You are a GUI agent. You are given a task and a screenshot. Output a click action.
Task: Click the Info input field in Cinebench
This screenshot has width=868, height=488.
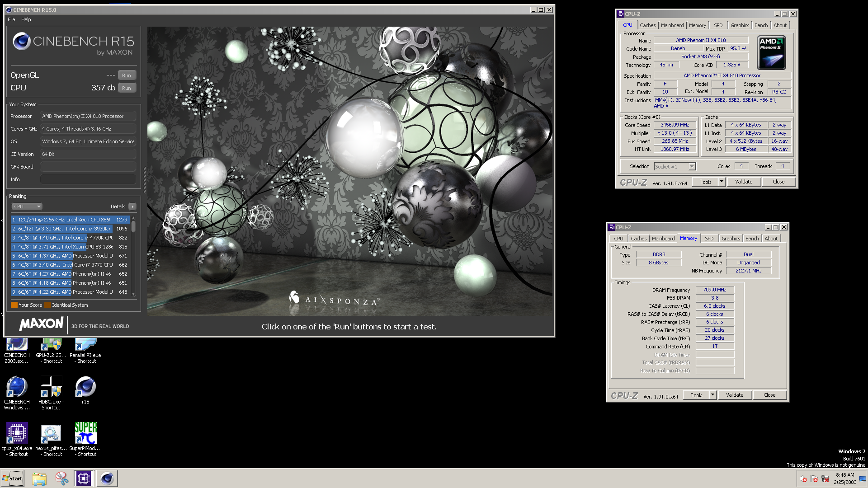pos(88,179)
